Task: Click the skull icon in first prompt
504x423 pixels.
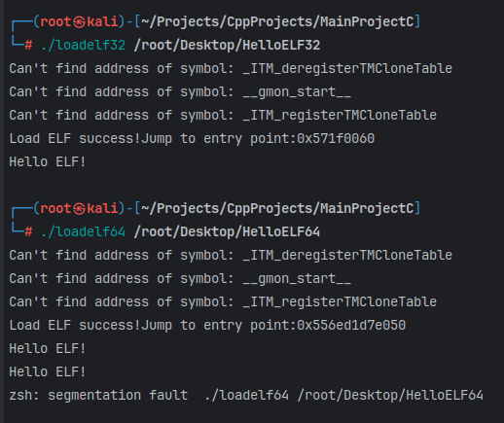Action: coord(79,22)
